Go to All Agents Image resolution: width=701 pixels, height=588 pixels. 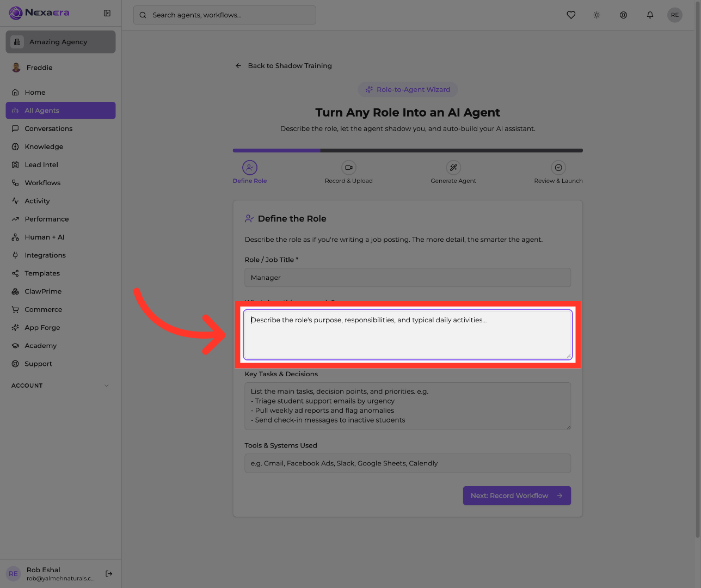coord(60,111)
